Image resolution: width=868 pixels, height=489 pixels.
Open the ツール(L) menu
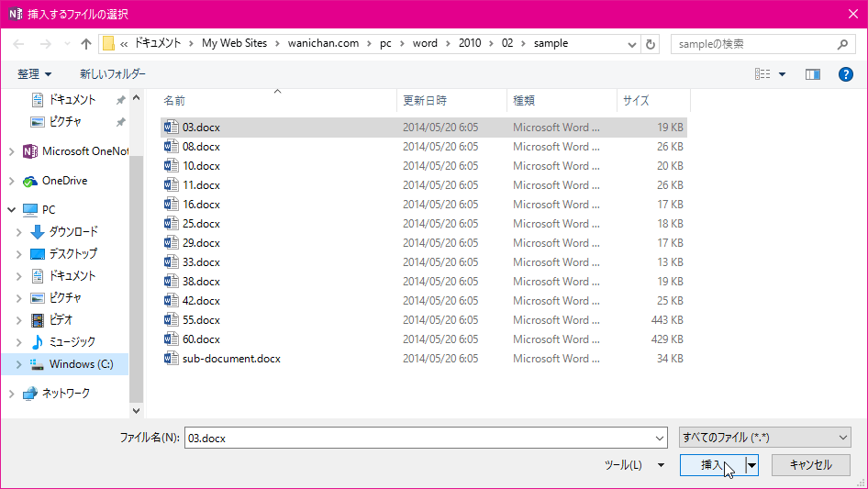pyautogui.click(x=634, y=465)
